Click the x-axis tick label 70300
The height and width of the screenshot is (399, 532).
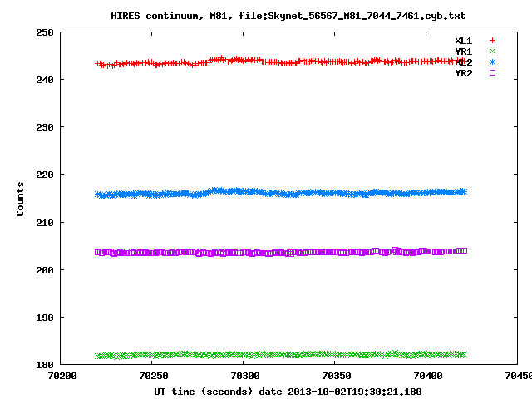click(x=245, y=376)
